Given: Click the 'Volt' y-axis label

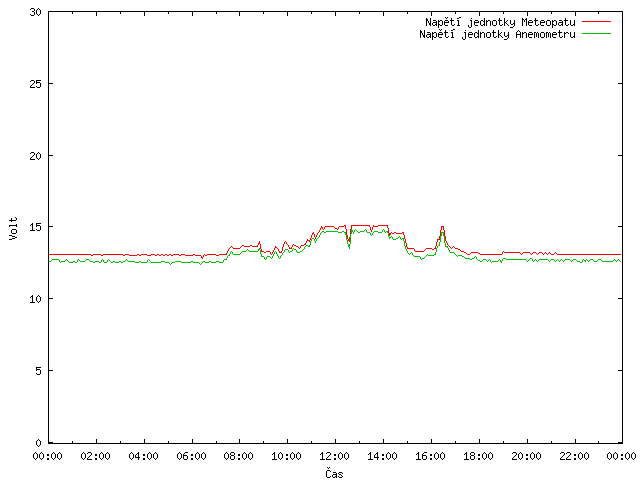Looking at the screenshot, I should (x=13, y=228).
